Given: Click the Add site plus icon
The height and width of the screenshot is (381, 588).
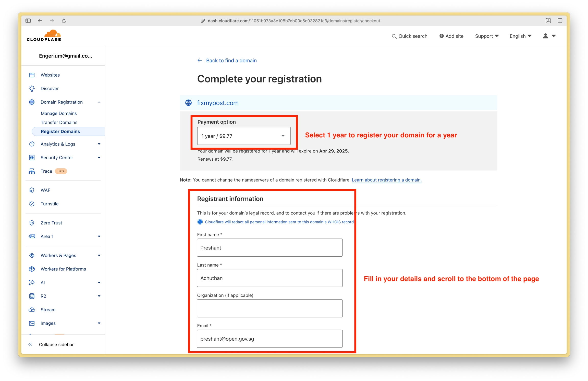Looking at the screenshot, I should pos(442,36).
